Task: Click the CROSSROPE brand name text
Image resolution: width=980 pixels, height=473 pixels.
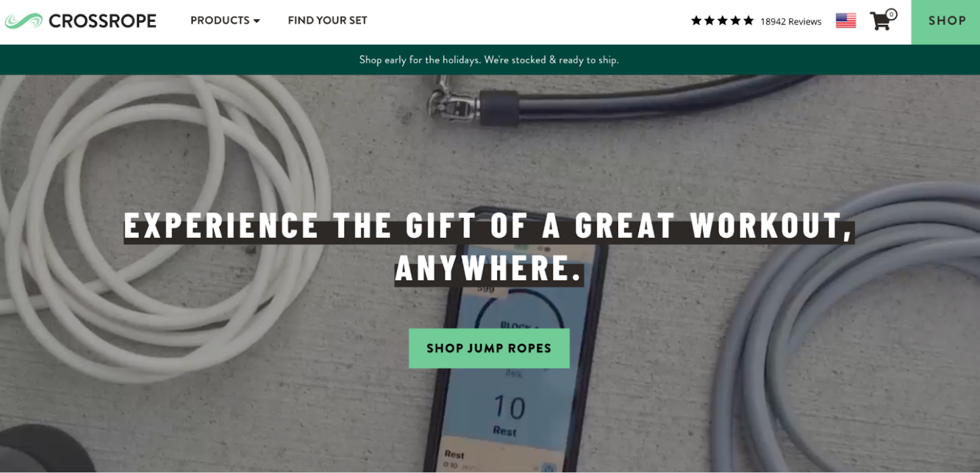Action: [102, 21]
